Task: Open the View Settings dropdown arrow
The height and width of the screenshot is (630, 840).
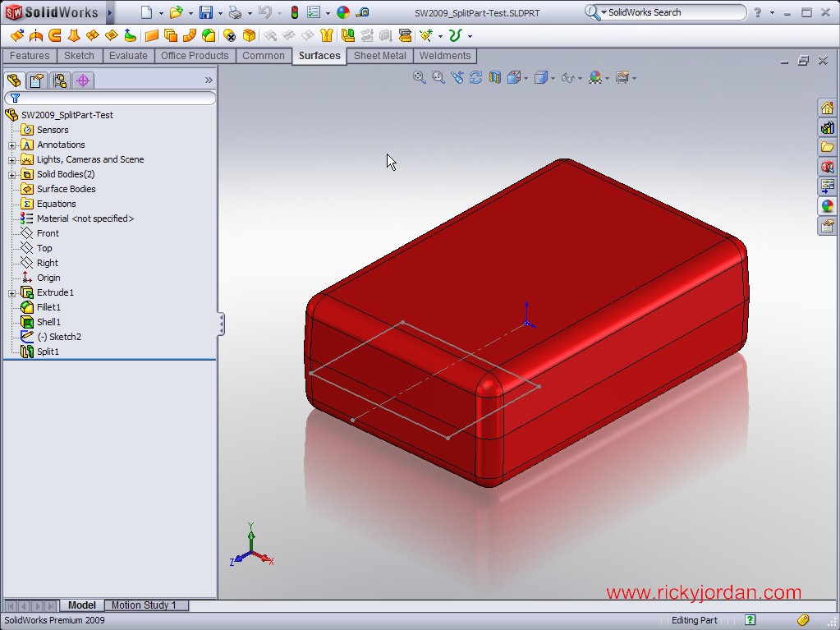Action: (x=634, y=79)
